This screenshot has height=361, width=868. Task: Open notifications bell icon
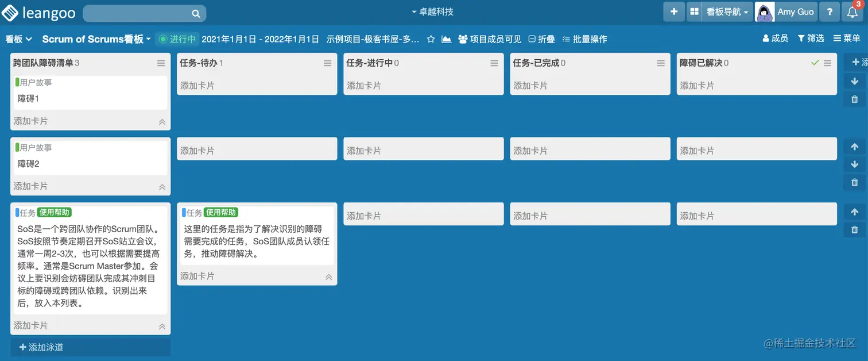pyautogui.click(x=852, y=11)
